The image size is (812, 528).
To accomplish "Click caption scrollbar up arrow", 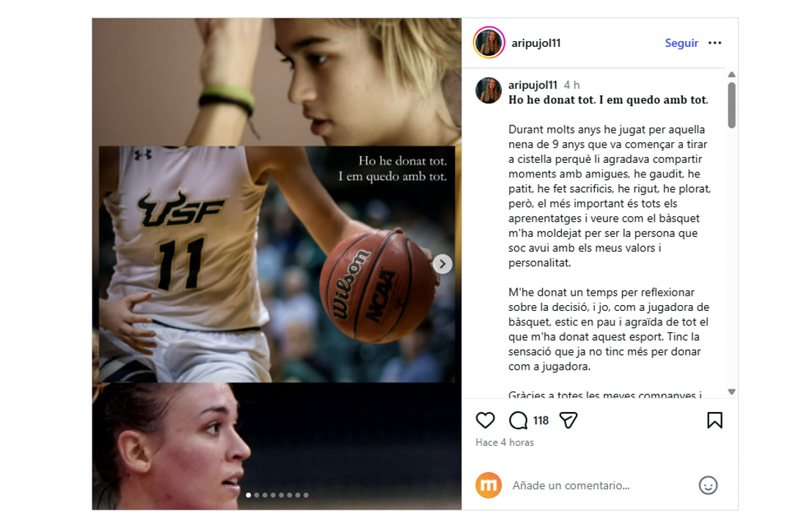I will point(731,75).
